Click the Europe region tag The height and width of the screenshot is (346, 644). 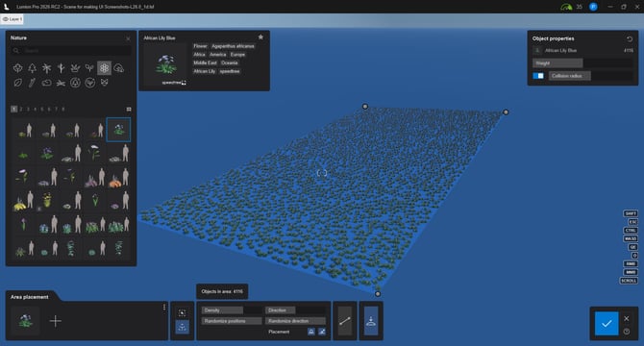pos(237,54)
